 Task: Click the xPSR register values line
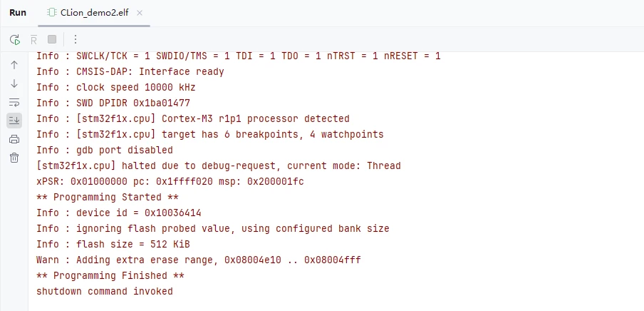pyautogui.click(x=170, y=181)
